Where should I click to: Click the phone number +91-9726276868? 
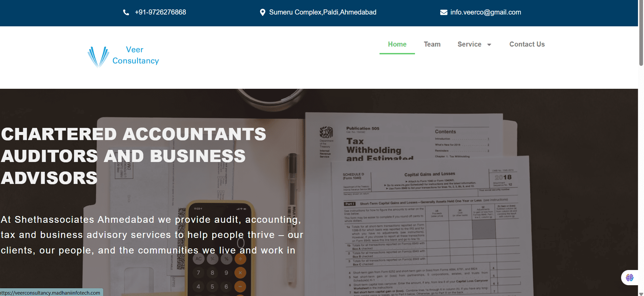[x=160, y=12]
